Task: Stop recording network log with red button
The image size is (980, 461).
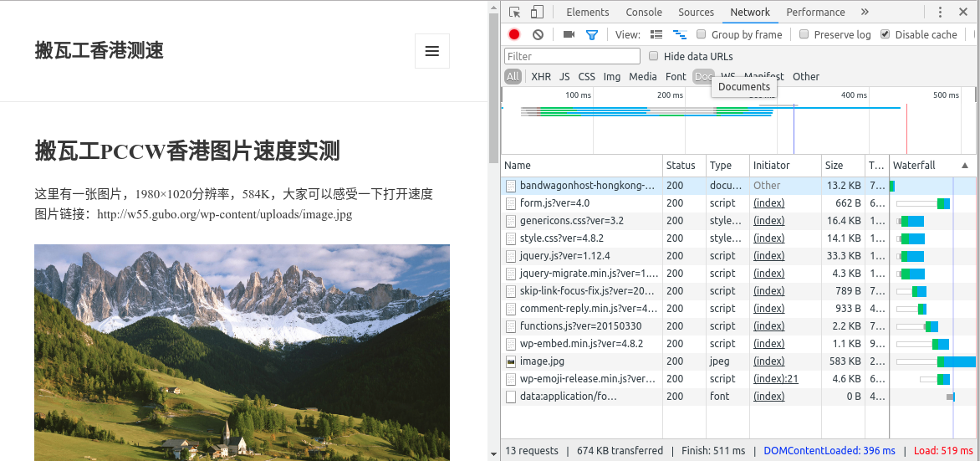Action: pos(514,34)
